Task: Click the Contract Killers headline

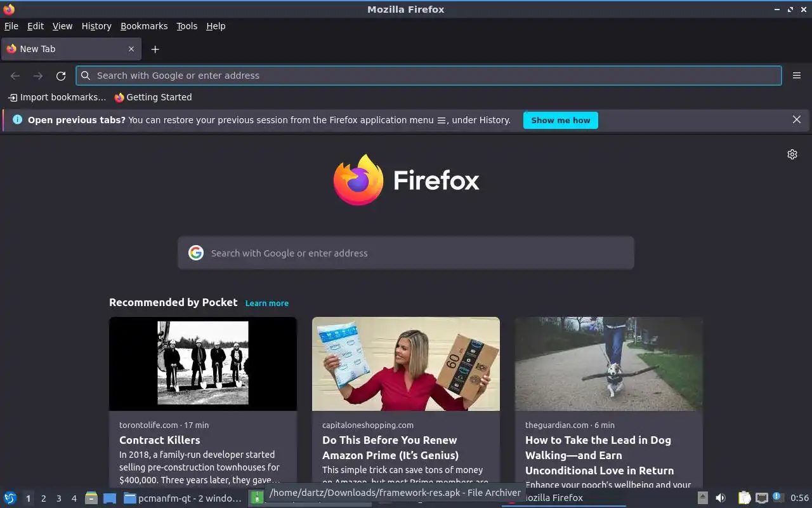Action: click(x=160, y=440)
